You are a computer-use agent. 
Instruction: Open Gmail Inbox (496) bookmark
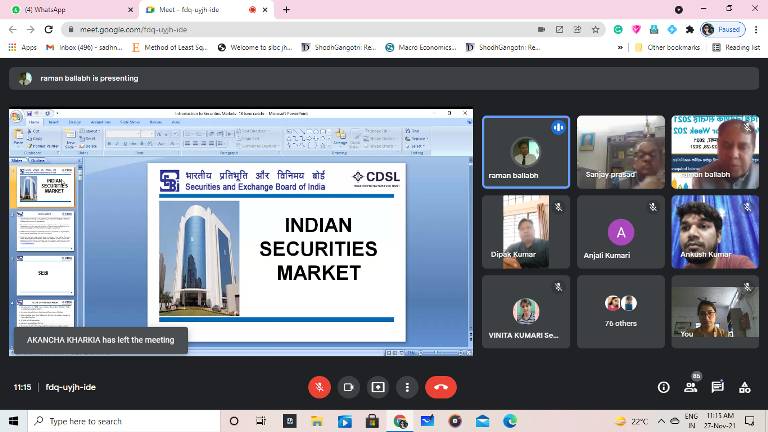84,48
